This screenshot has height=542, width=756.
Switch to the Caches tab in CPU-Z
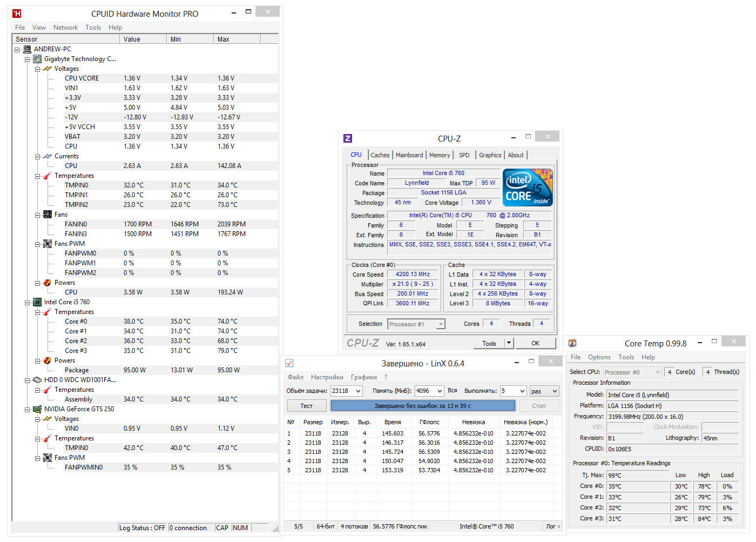[x=380, y=155]
